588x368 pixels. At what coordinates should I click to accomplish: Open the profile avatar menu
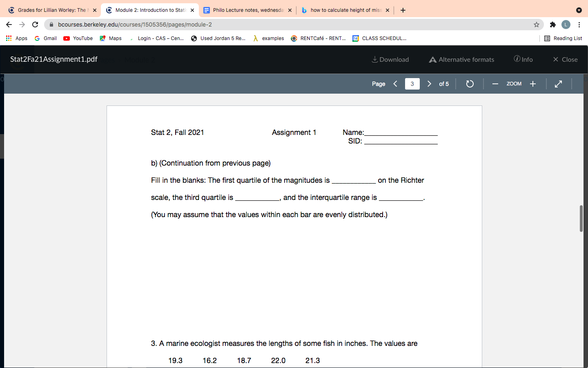pos(566,25)
